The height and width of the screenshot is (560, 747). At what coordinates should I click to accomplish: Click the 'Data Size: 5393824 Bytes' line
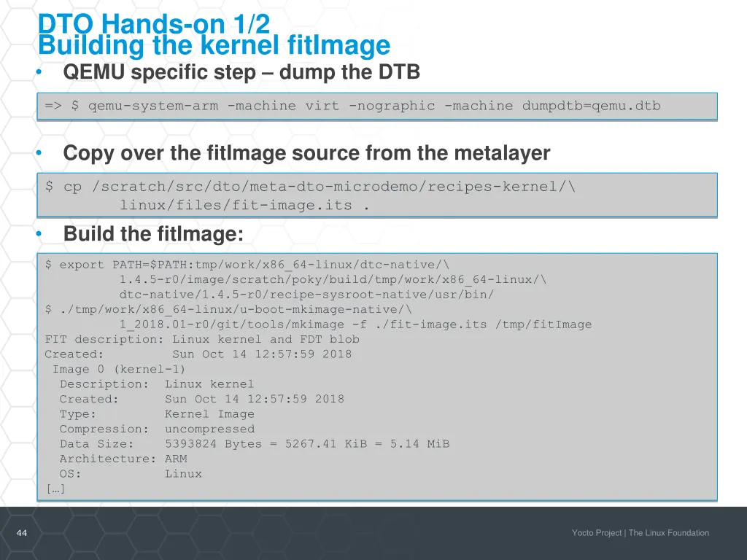(255, 444)
